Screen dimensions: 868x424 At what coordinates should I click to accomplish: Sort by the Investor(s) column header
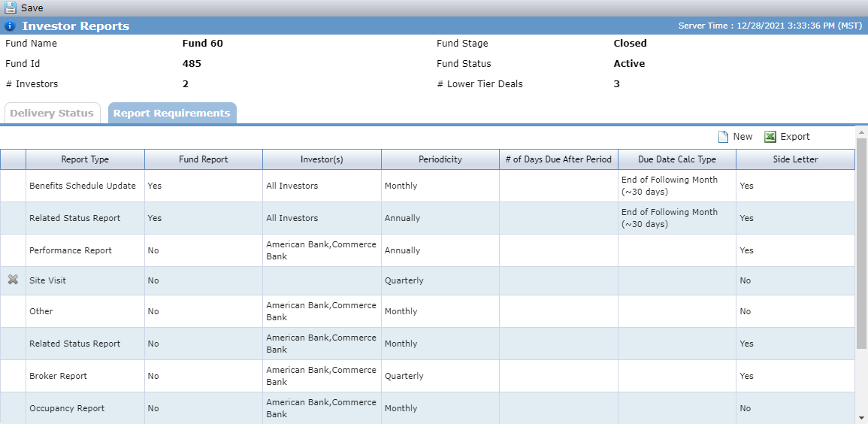(x=322, y=159)
